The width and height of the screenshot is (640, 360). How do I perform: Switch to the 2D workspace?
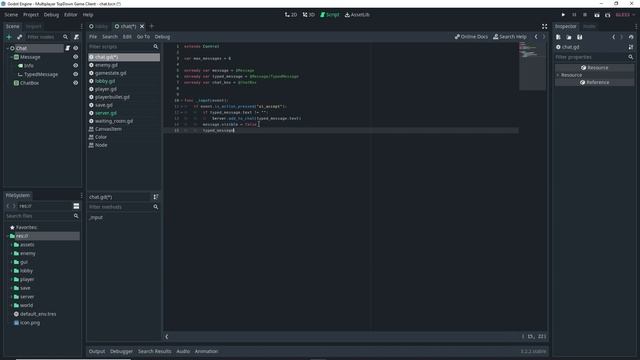pyautogui.click(x=291, y=15)
